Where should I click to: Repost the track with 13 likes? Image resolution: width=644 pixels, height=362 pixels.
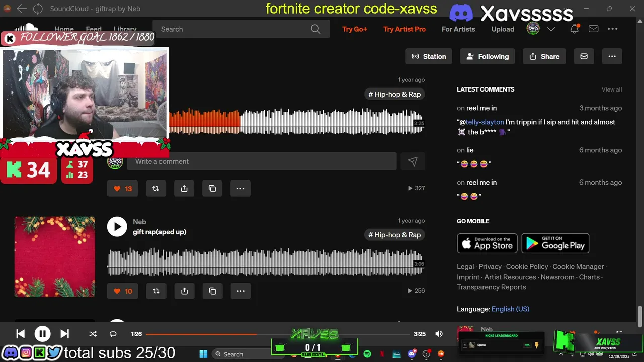pos(156,188)
